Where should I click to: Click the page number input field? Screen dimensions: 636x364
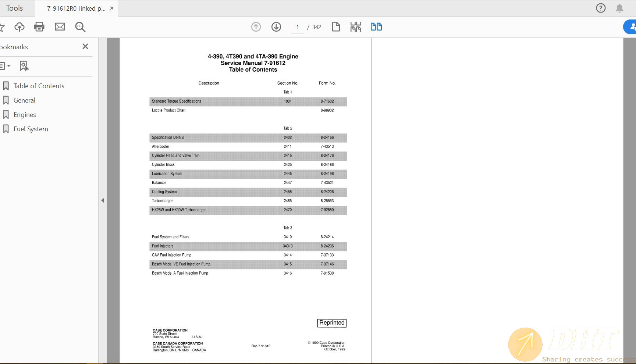(298, 27)
